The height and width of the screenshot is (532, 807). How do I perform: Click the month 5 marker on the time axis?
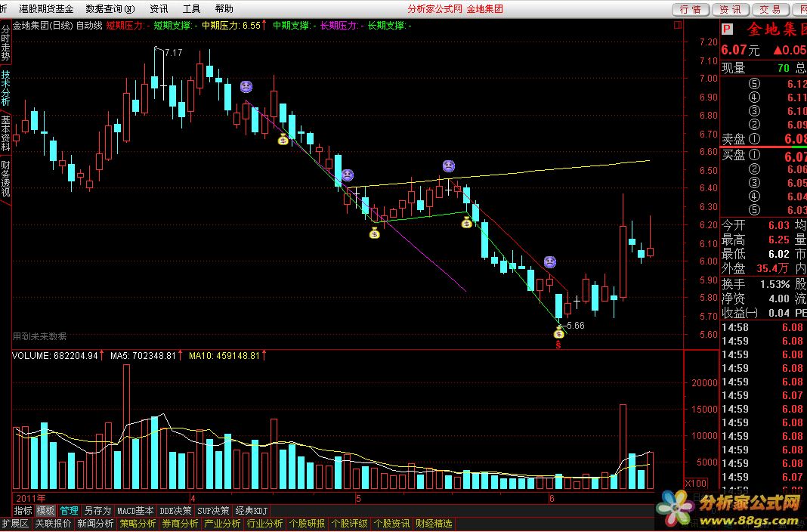pos(359,498)
